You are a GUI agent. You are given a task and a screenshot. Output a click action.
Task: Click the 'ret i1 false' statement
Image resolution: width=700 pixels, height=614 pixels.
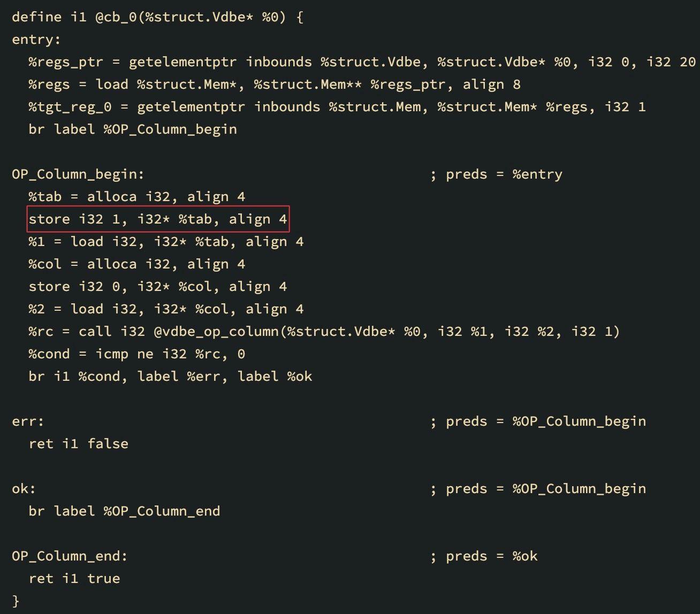[x=78, y=444]
